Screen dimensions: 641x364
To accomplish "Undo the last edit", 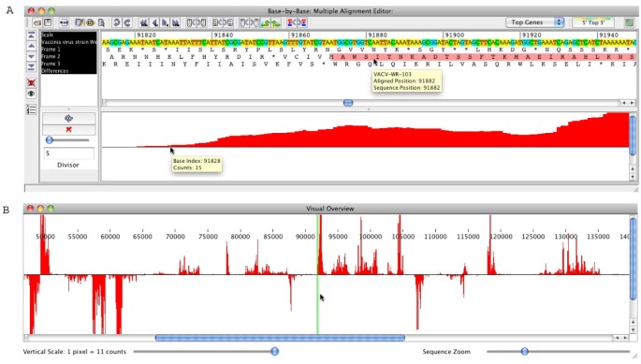I will [117, 22].
